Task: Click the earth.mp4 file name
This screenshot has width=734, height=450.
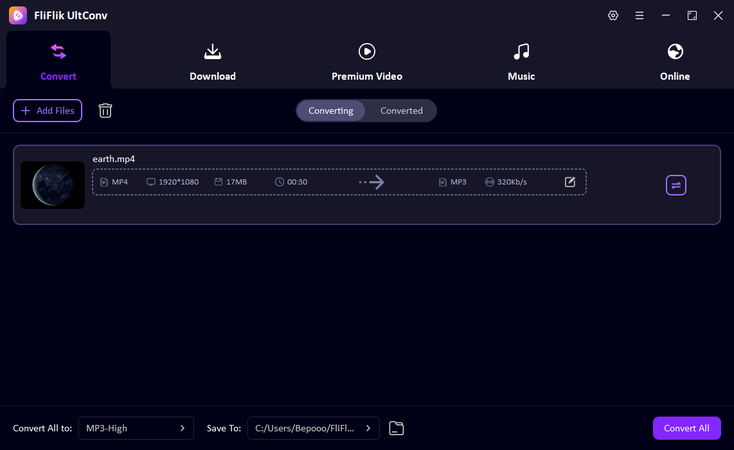Action: tap(114, 159)
